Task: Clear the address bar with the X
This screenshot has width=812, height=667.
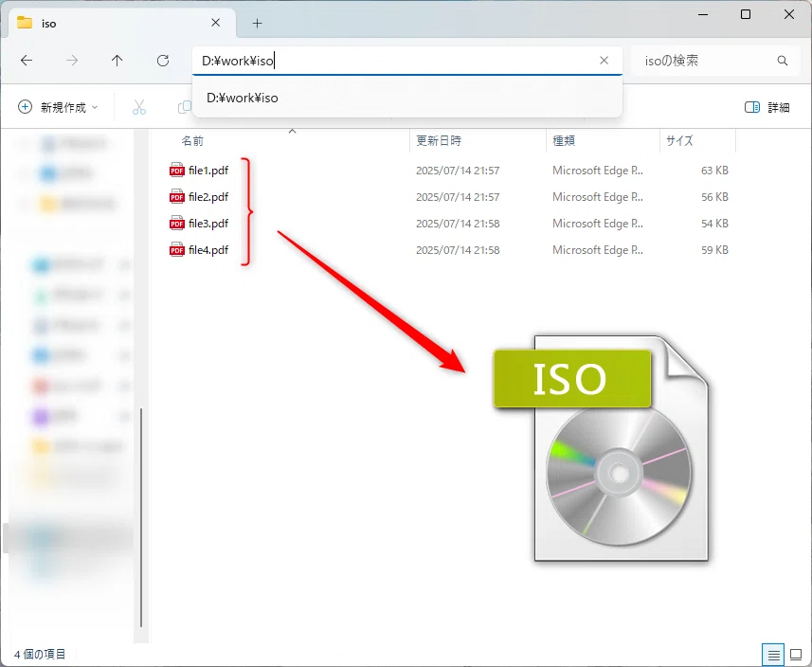Action: (604, 61)
